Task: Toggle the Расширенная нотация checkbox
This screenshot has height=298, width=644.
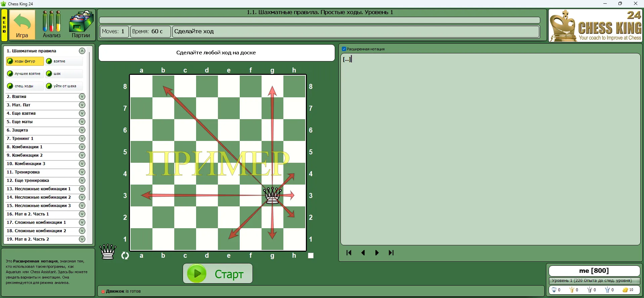Action: click(344, 49)
